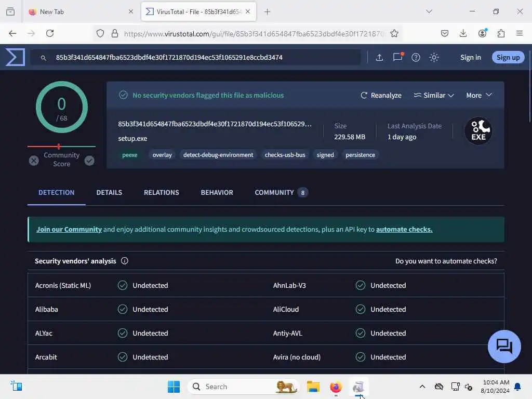Click the taskbar Search box
This screenshot has width=532, height=399.
pyautogui.click(x=243, y=387)
